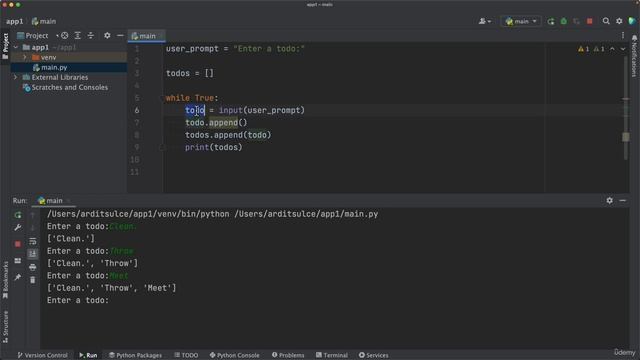Image resolution: width=640 pixels, height=360 pixels.
Task: Select Scratches and Consoles
Action: coord(65,87)
